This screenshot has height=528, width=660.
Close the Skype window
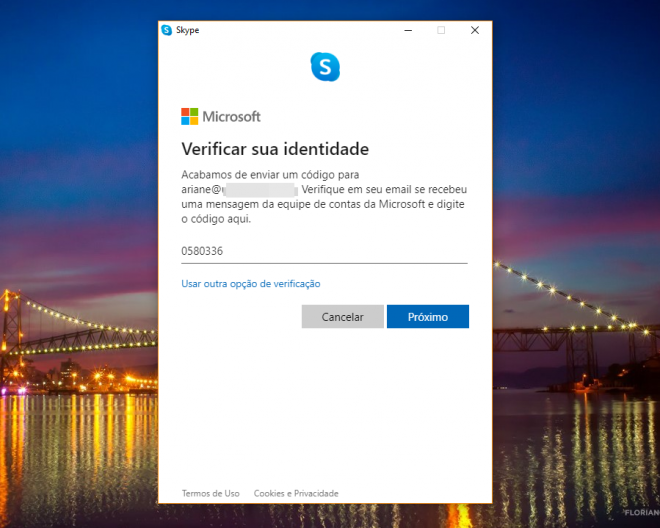(x=475, y=30)
